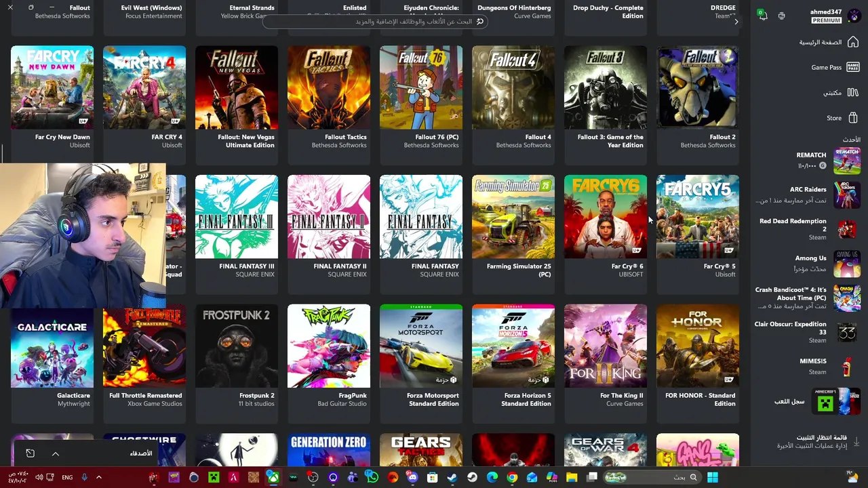Open the Fallout New Vegas cover art
This screenshot has width=868, height=488.
(x=237, y=87)
